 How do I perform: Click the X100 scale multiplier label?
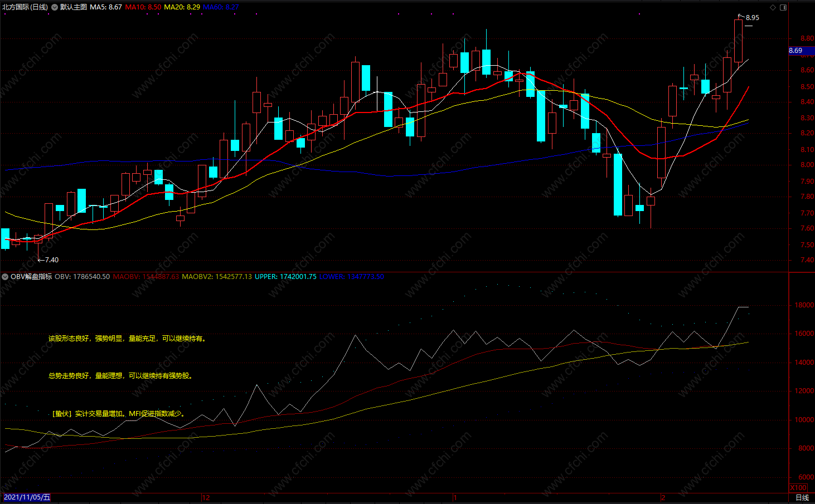coord(798,487)
